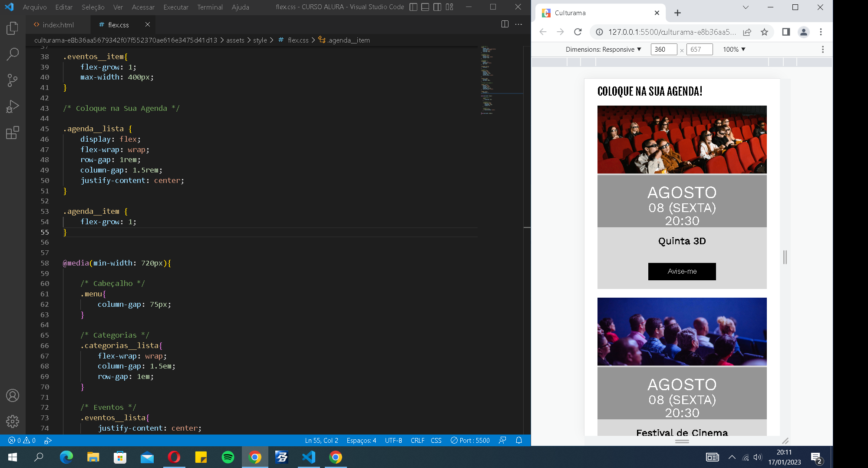Open Spotify from taskbar
Viewport: 868px width, 468px height.
[x=228, y=457]
